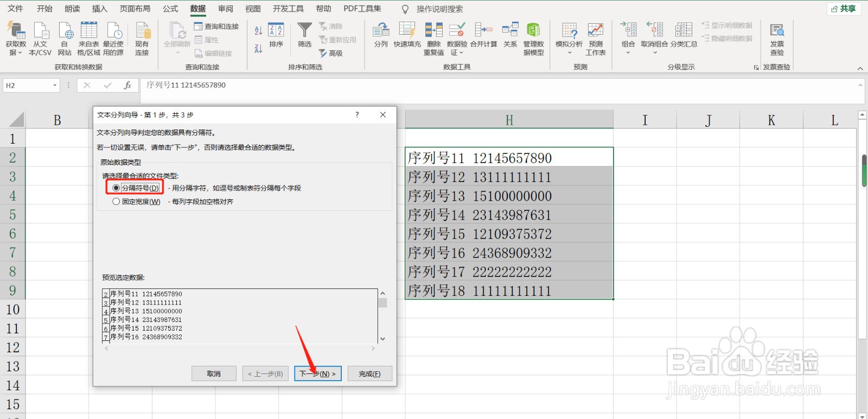Open Advanced filter (高级)
Screen dimensions: 868x419
pyautogui.click(x=330, y=53)
